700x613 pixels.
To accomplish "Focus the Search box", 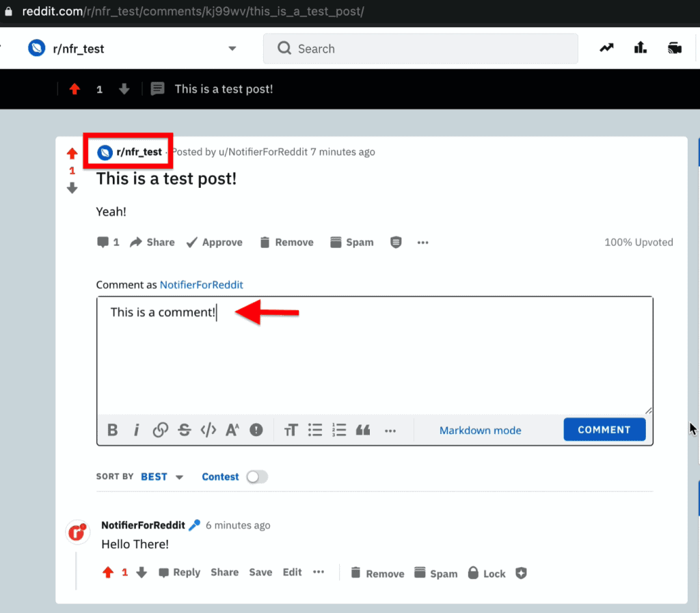I will (420, 49).
